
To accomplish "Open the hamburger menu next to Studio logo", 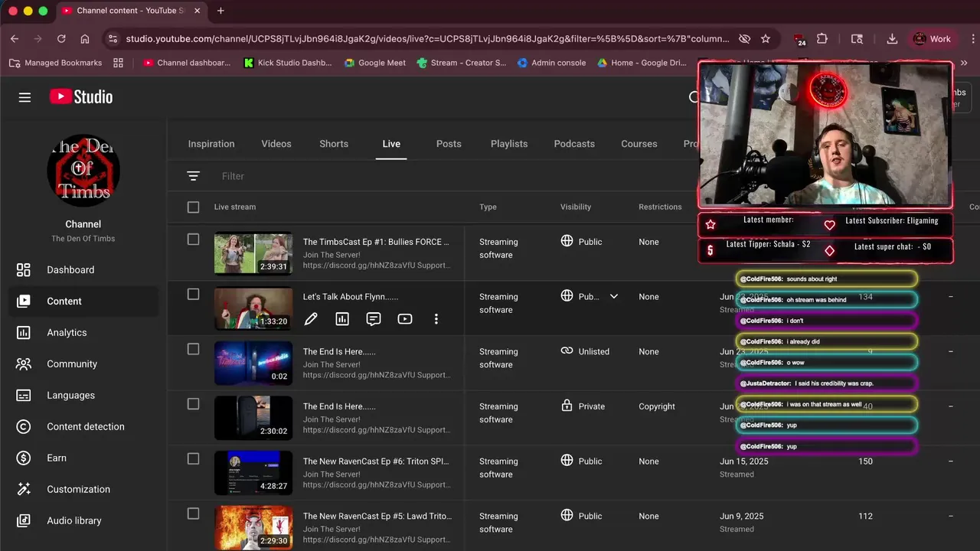I will point(24,97).
